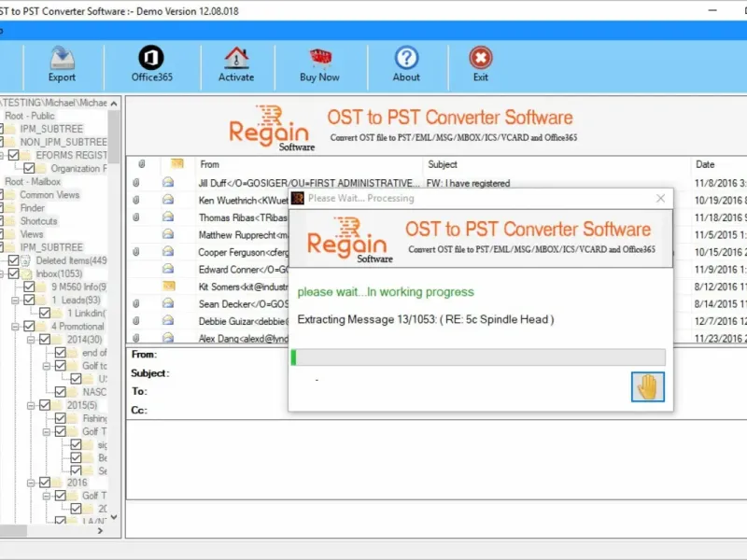
Task: Open Buy Now shopping cart
Action: tap(319, 63)
